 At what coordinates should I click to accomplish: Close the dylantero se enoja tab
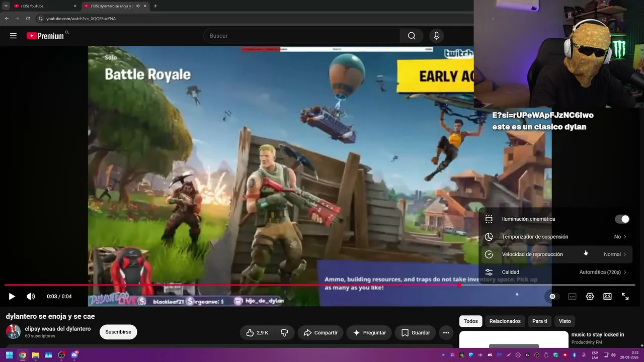pyautogui.click(x=145, y=6)
